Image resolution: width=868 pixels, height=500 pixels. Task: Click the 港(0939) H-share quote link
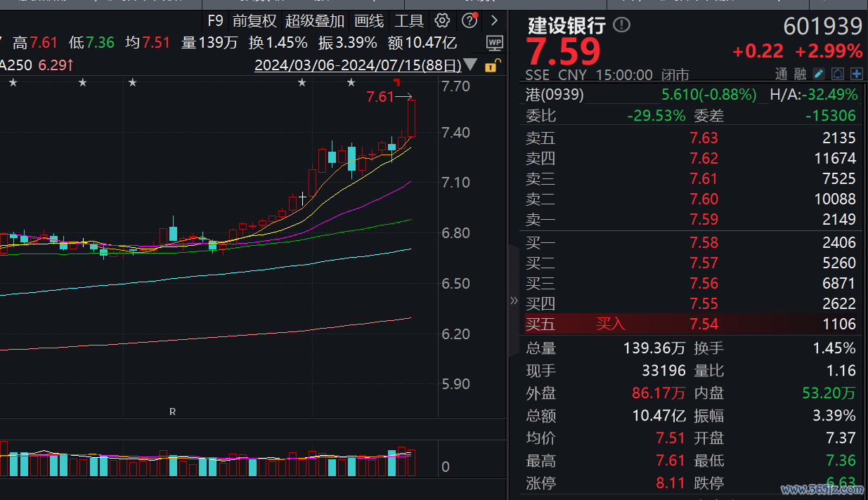(555, 94)
